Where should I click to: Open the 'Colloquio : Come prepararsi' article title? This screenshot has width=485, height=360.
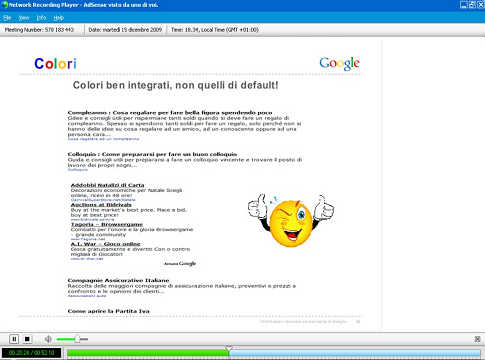(152, 154)
